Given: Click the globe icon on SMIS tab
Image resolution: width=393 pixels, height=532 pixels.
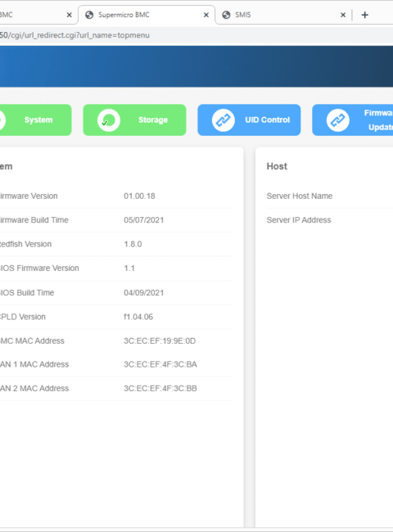Looking at the screenshot, I should pos(226,15).
